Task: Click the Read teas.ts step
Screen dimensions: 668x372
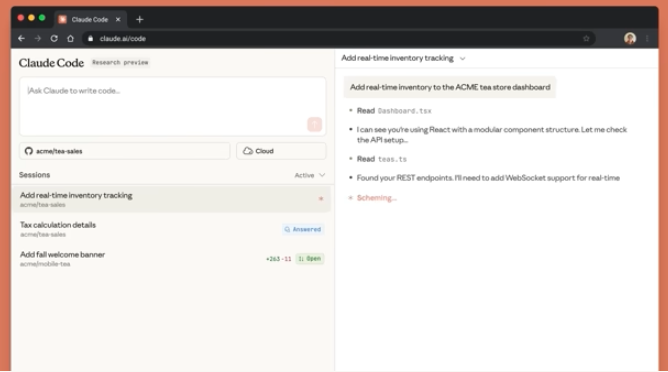Action: (x=382, y=159)
